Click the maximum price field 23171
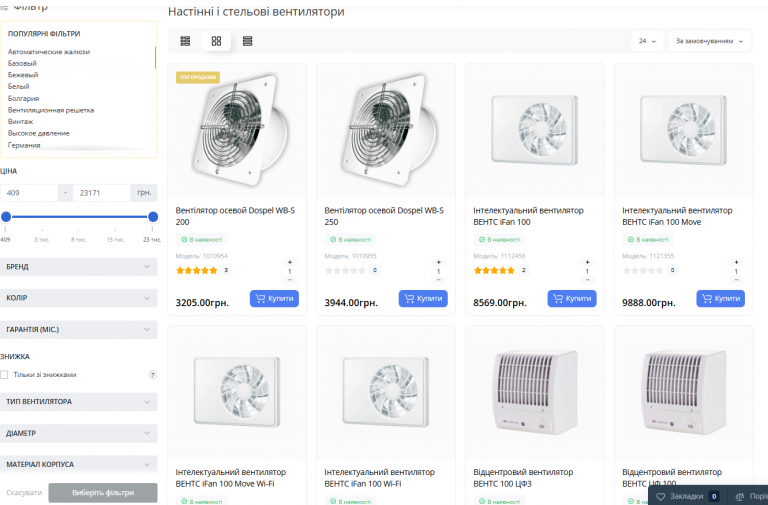 (102, 193)
